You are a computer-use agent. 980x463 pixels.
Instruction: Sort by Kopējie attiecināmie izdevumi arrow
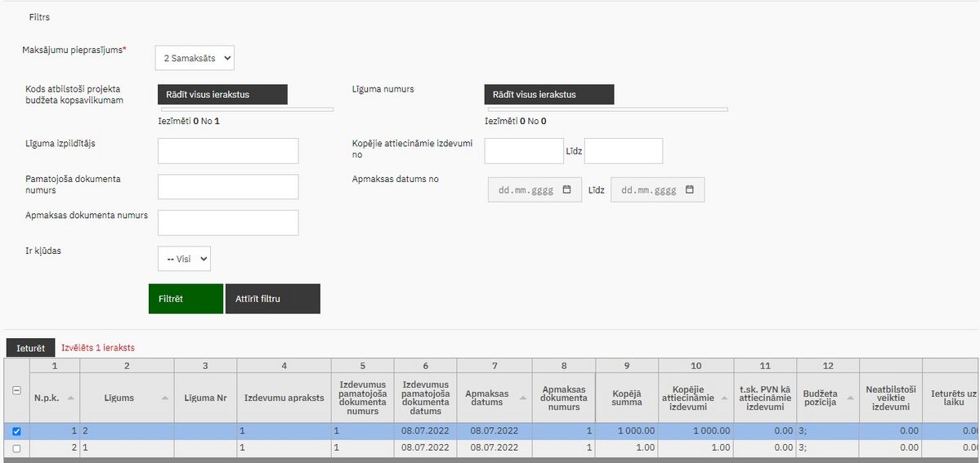(x=723, y=398)
